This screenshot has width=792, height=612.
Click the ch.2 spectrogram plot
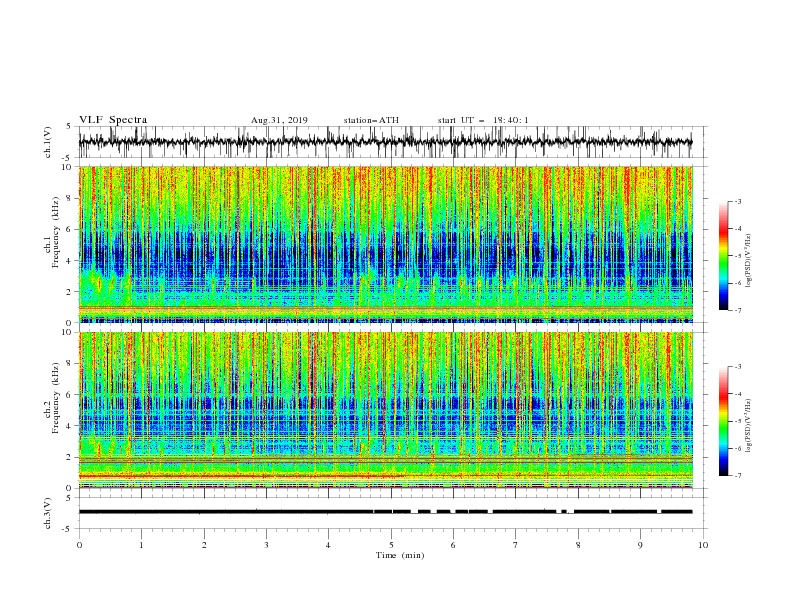click(x=385, y=410)
